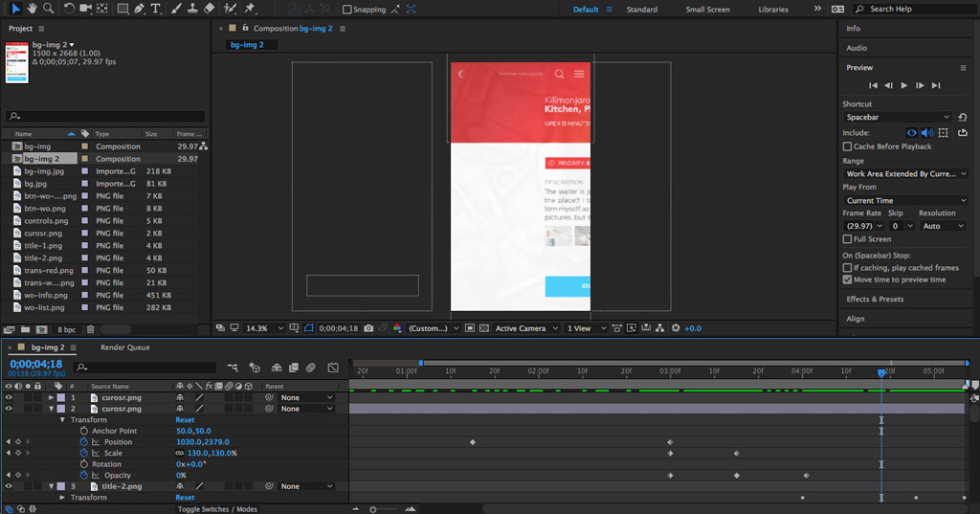Enable Draft 3D in the timeline
The image size is (980, 514).
point(255,368)
